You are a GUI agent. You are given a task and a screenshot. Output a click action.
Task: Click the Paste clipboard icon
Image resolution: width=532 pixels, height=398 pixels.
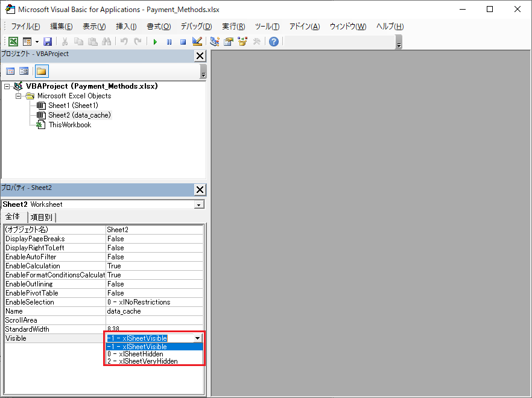93,42
